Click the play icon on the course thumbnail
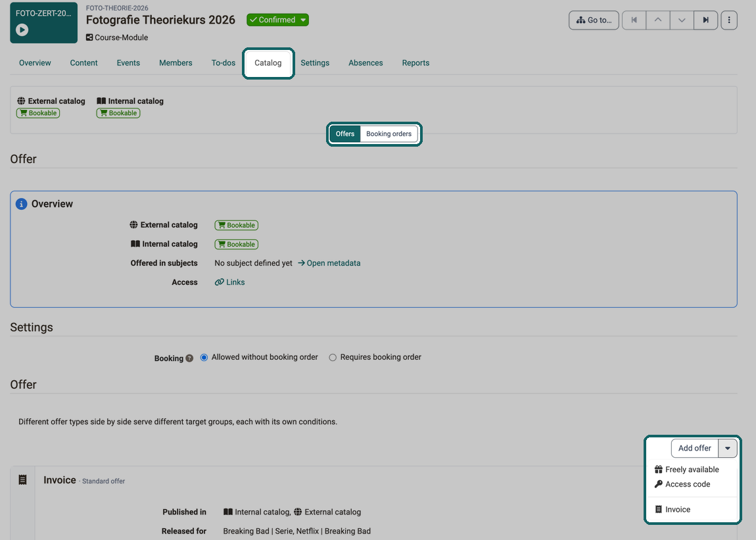Viewport: 756px width, 540px height. [22, 30]
